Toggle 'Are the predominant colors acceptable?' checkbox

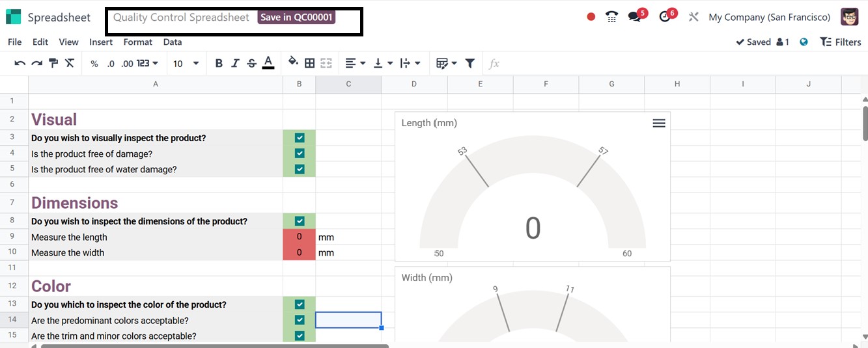click(300, 320)
